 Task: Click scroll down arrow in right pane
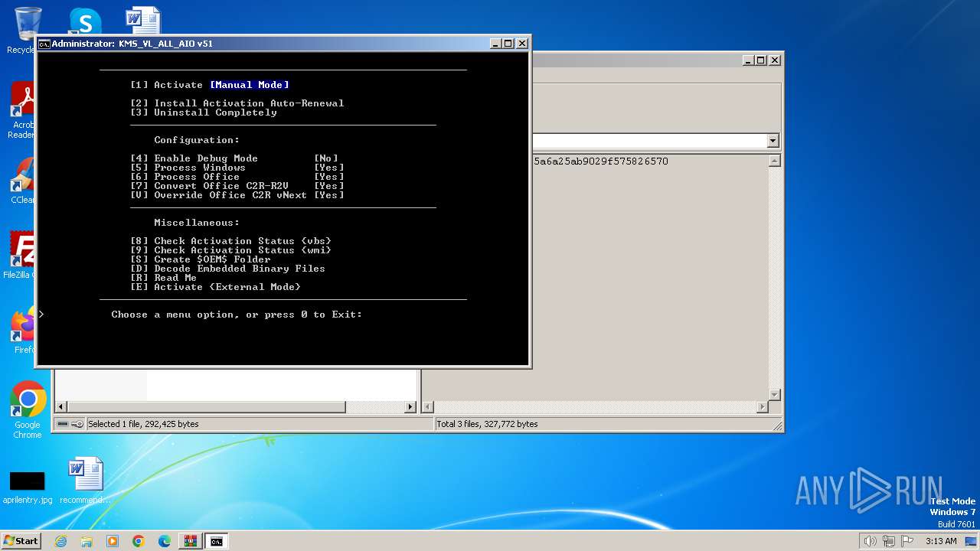tap(774, 394)
